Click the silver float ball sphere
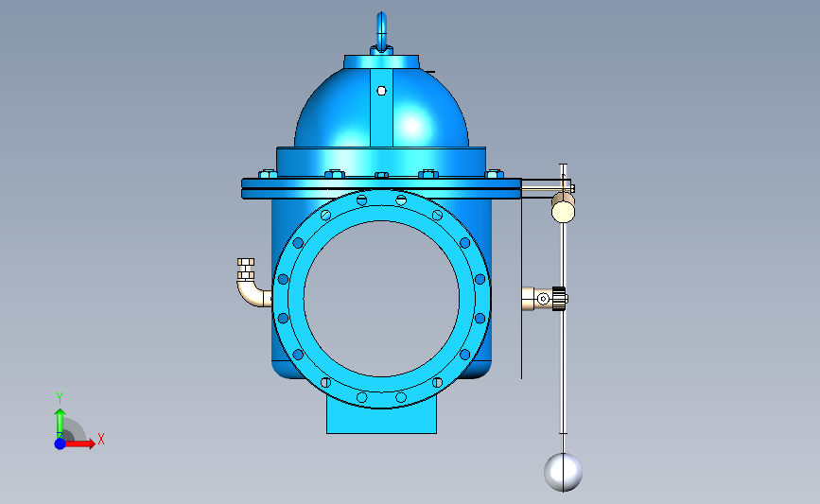The image size is (820, 504). [x=564, y=472]
